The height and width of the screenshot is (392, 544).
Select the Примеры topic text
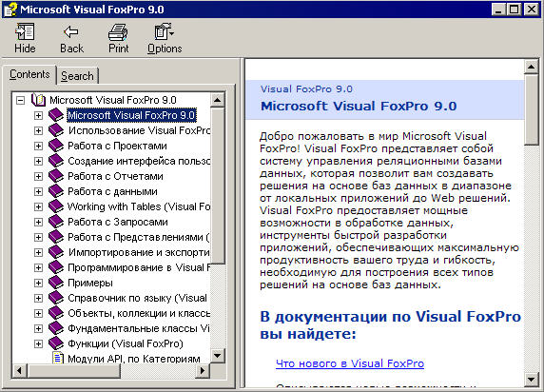tap(90, 283)
